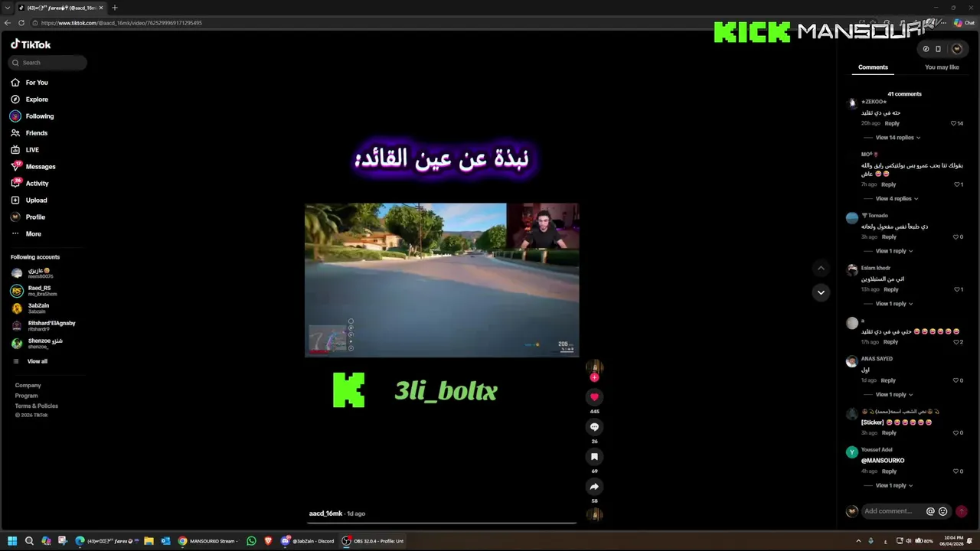This screenshot has width=980, height=551.
Task: Switch to You may like tab
Action: [942, 67]
